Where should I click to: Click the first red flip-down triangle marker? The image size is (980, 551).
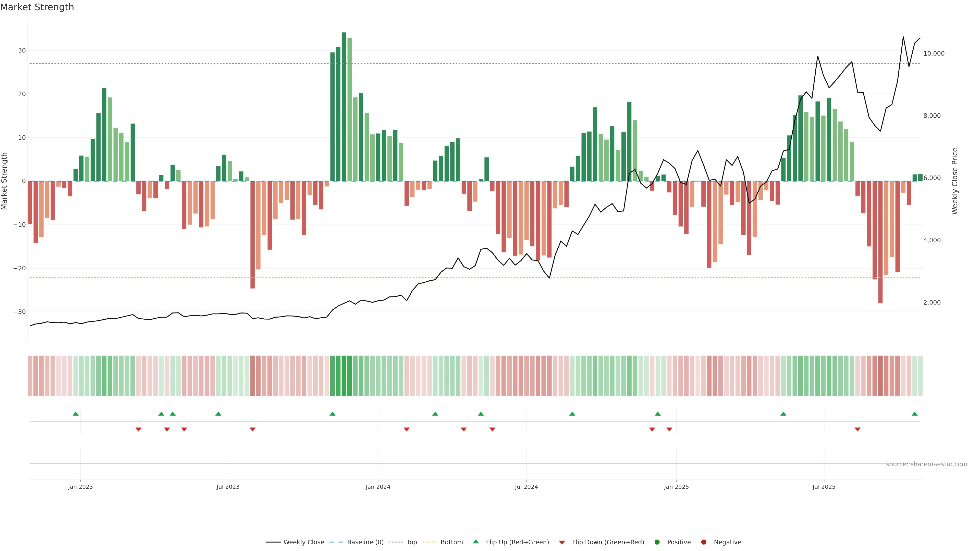click(x=139, y=429)
